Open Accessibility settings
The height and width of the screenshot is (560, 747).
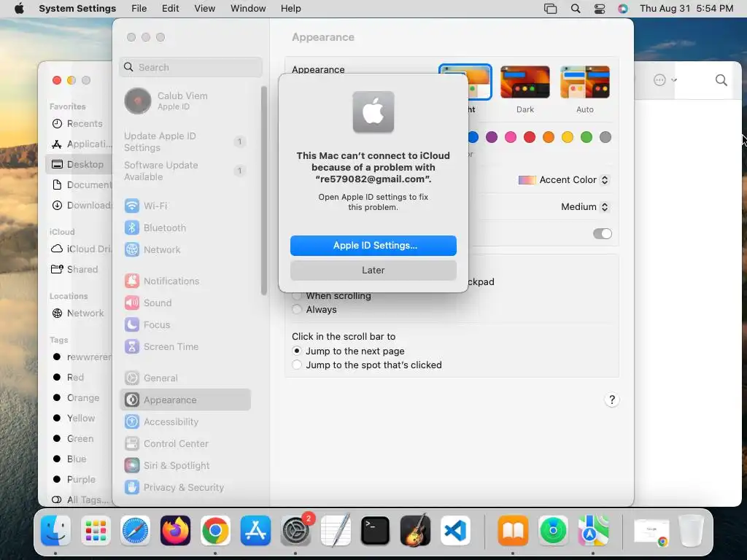[185, 422]
